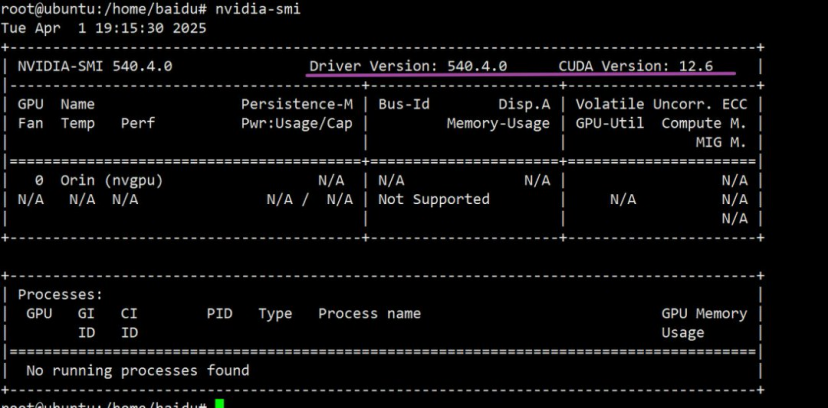
Task: Select CUDA Version: 12.6
Action: [636, 67]
